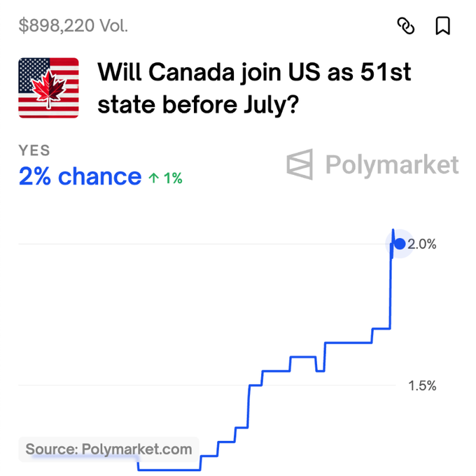The height and width of the screenshot is (476, 476).
Task: Click the green up arrow indicator
Action: pyautogui.click(x=154, y=178)
